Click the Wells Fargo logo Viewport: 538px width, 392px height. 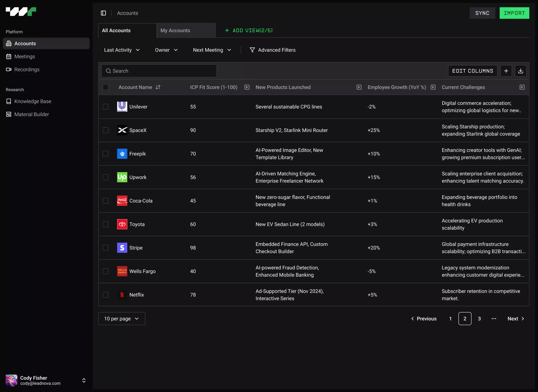pyautogui.click(x=122, y=271)
